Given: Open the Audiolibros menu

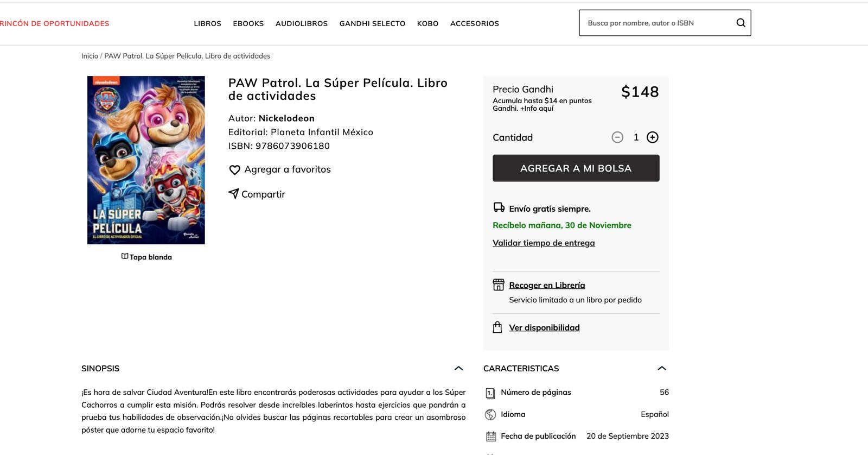Looking at the screenshot, I should click(x=301, y=23).
